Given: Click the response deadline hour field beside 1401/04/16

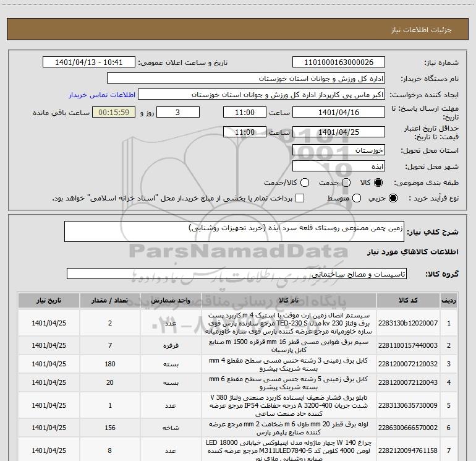Looking at the screenshot, I should pyautogui.click(x=245, y=112).
